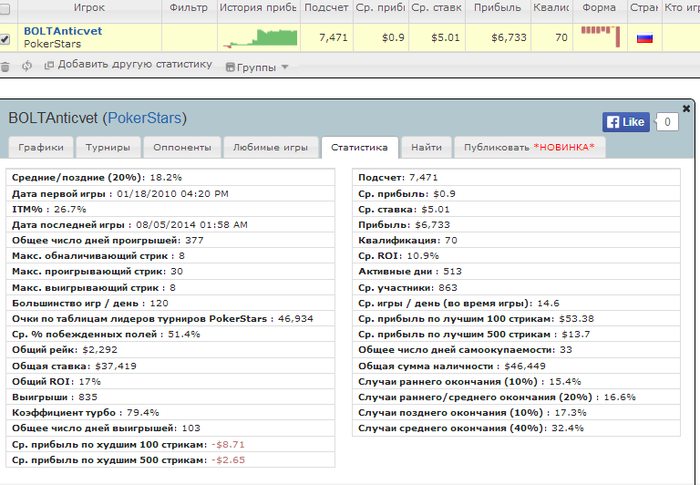Open the Турниры tab

(x=108, y=147)
